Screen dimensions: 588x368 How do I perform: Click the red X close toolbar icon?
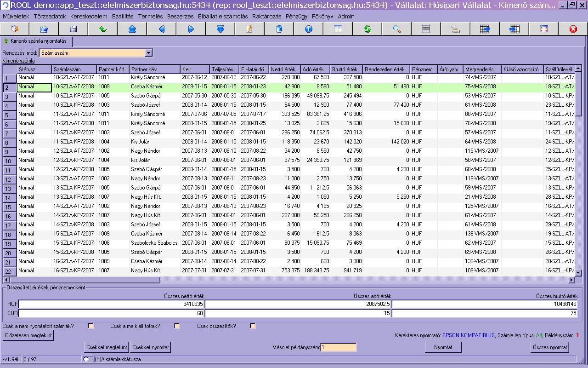(x=573, y=29)
